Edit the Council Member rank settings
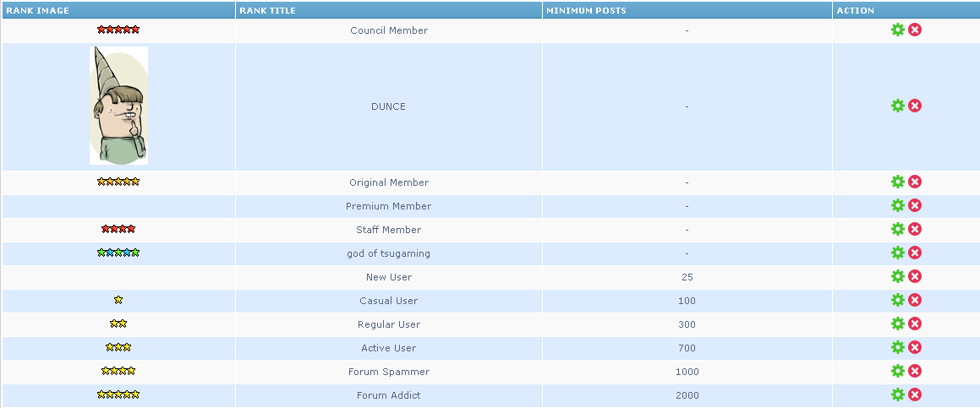This screenshot has height=408, width=980. [x=898, y=30]
